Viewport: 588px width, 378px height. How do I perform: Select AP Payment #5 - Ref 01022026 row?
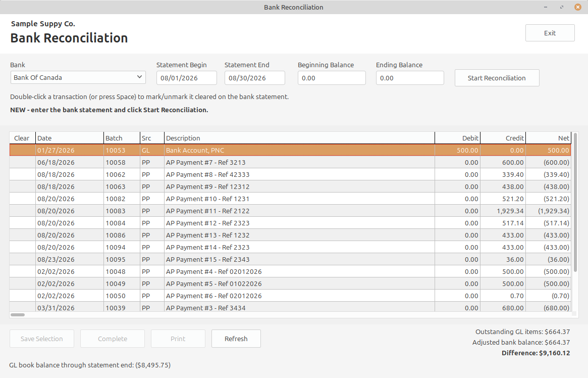290,283
